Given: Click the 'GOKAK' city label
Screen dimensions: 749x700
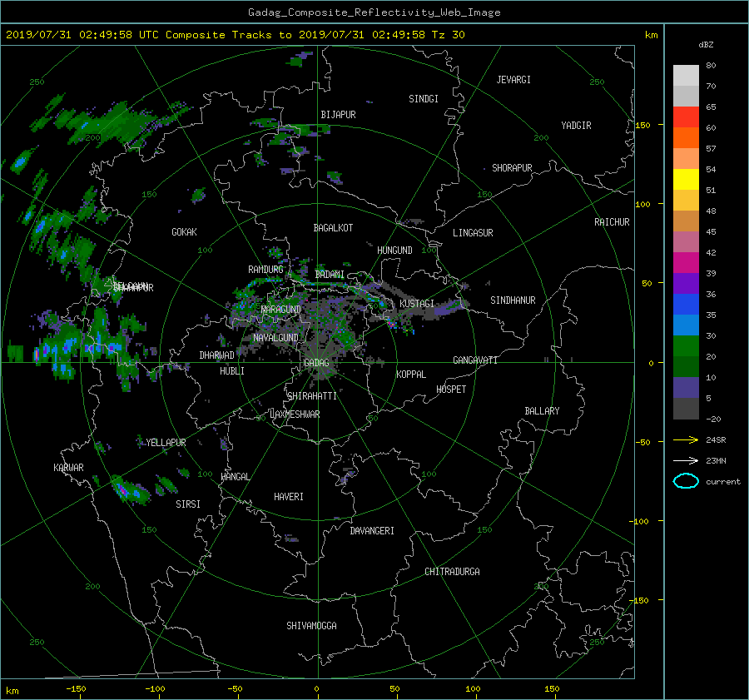Looking at the screenshot, I should [x=184, y=232].
